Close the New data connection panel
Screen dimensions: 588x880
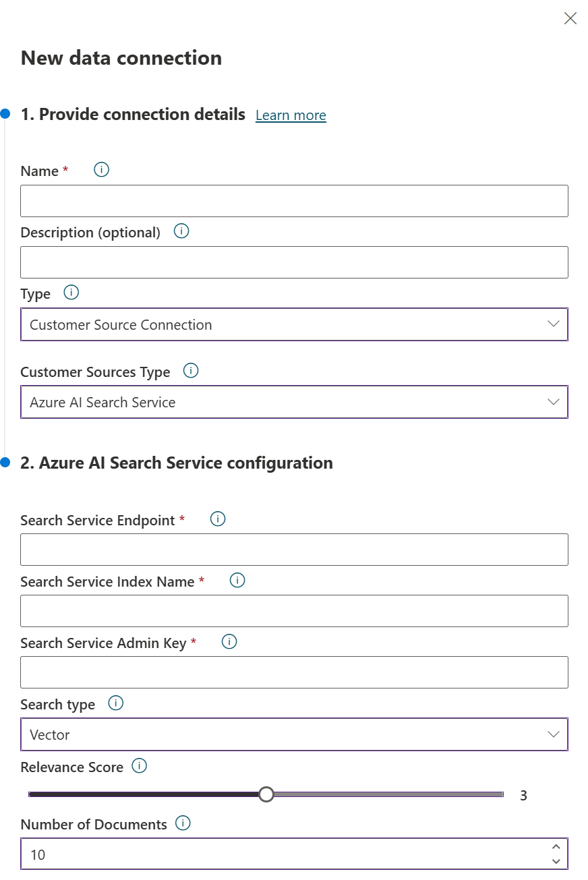pos(570,18)
